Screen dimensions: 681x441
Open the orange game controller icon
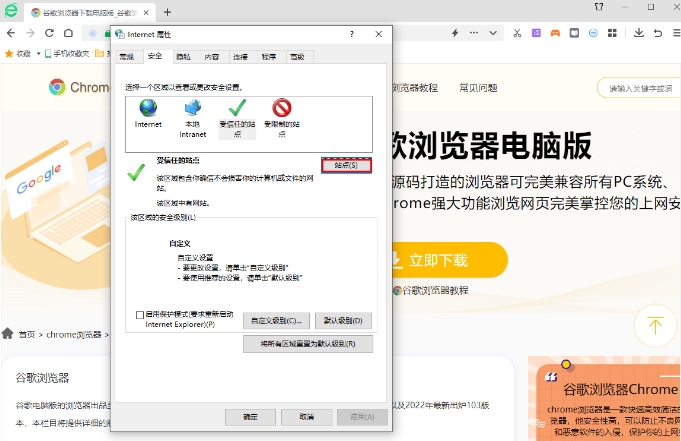555,33
